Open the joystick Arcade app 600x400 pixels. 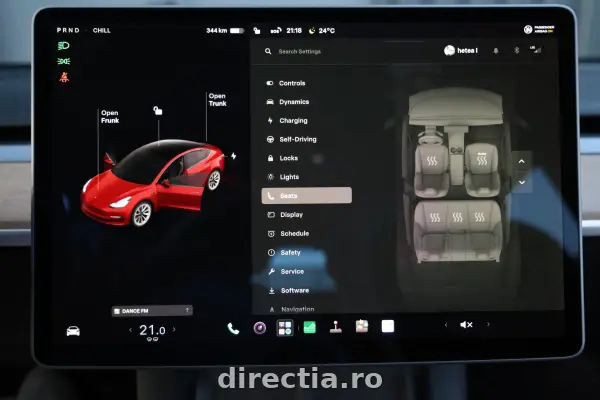tap(336, 327)
